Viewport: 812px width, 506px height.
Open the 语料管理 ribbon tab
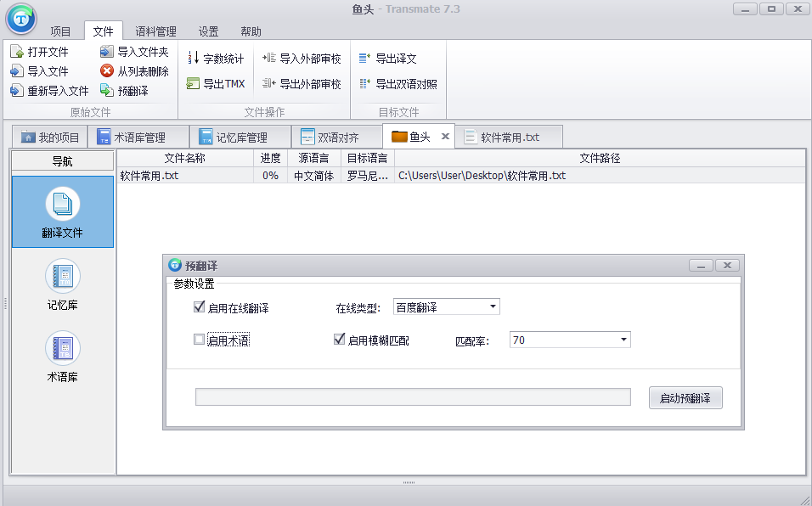[155, 31]
